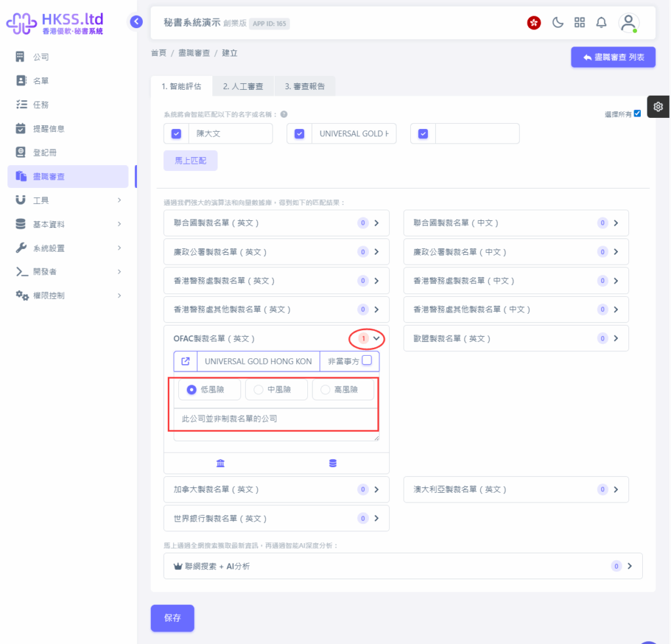Uncheck the 陳大文 name checkbox
The height and width of the screenshot is (644, 671).
click(176, 134)
